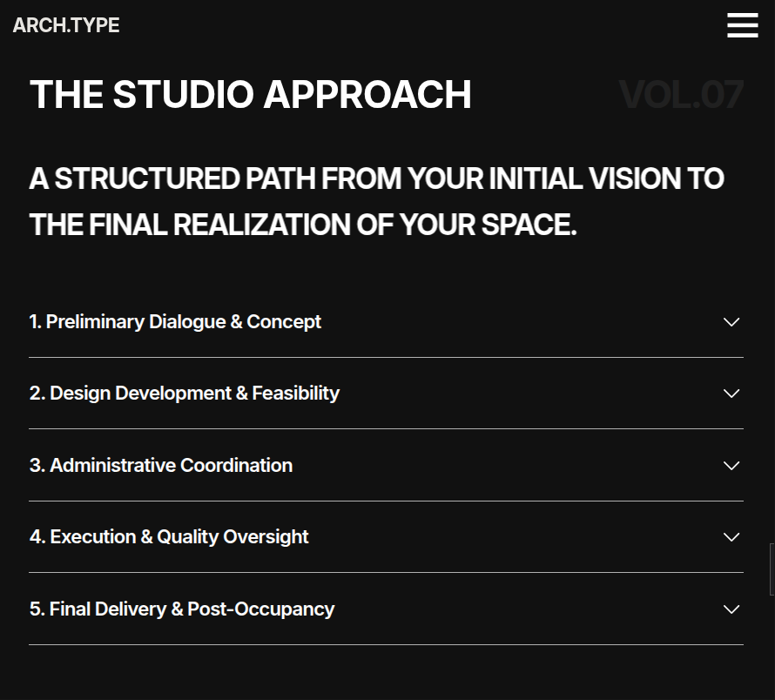
Task: Click 'THE FINAL REALIZATION OF YOUR SPACE' line
Action: pyautogui.click(x=303, y=225)
